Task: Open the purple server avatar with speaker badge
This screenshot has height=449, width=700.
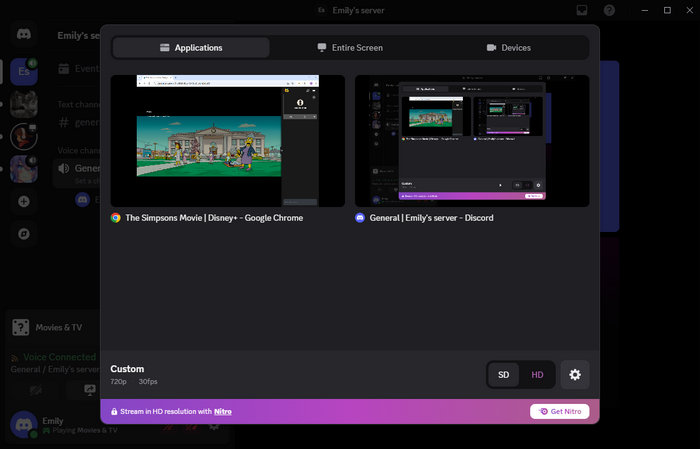Action: [24, 169]
